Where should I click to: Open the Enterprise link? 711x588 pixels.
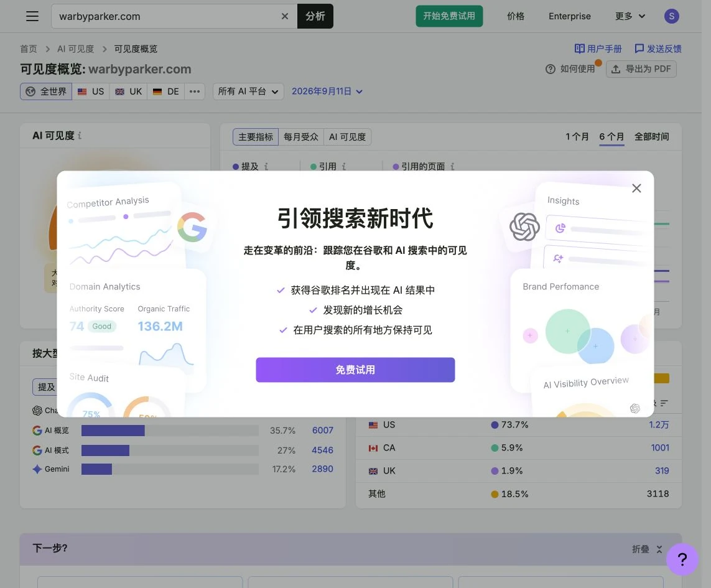tap(570, 16)
